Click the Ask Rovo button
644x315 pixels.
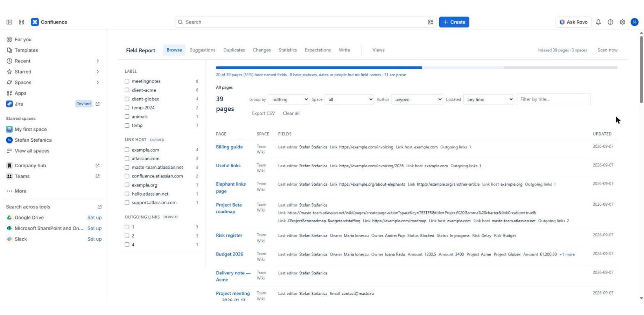point(573,22)
